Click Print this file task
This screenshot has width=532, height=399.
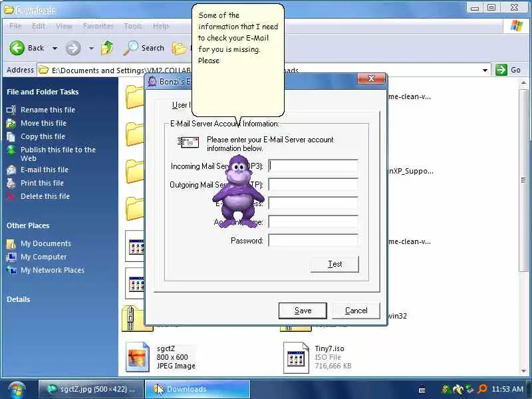(x=42, y=183)
